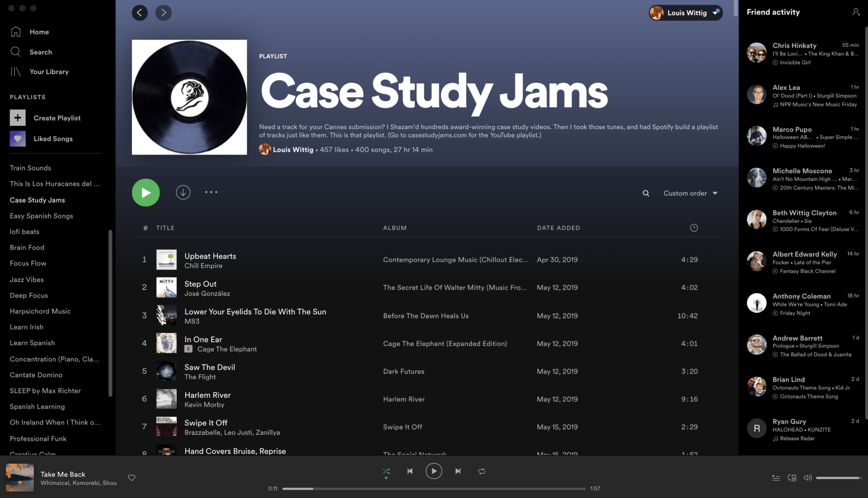The width and height of the screenshot is (868, 498).
Task: Sort by the ALBUM column header
Action: click(395, 228)
